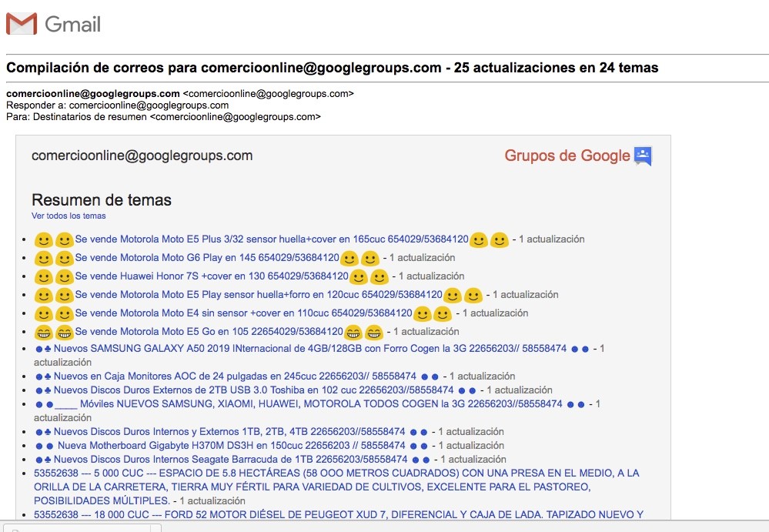Click the bold sender name comercioonline@googlegroups.com
769x532 pixels.
click(93, 94)
